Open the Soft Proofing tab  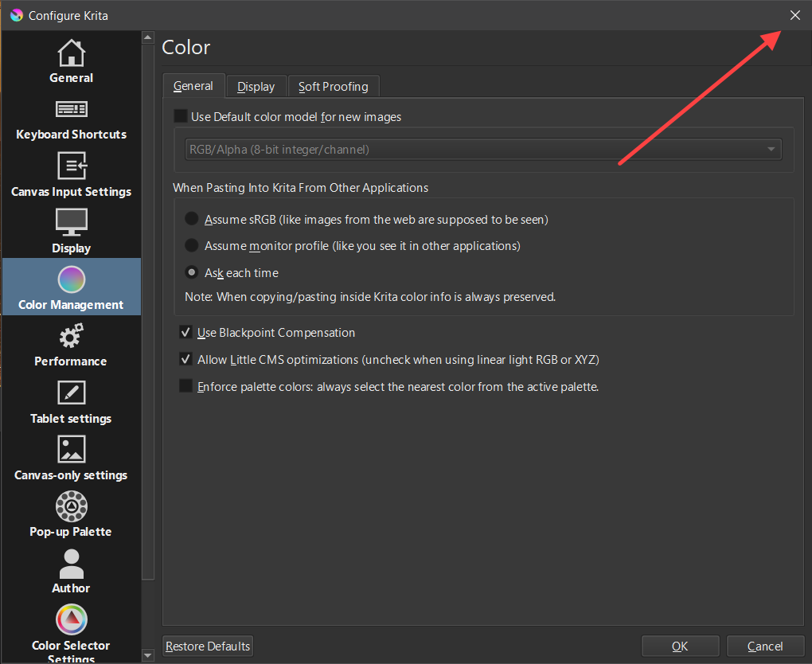point(333,87)
